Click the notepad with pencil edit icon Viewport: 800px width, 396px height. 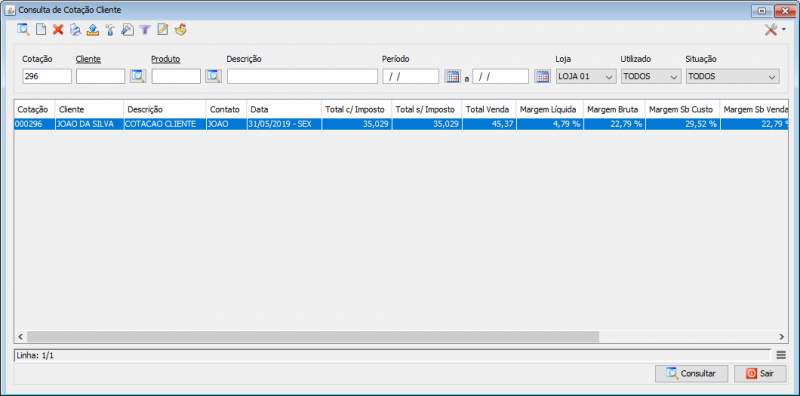point(162,30)
